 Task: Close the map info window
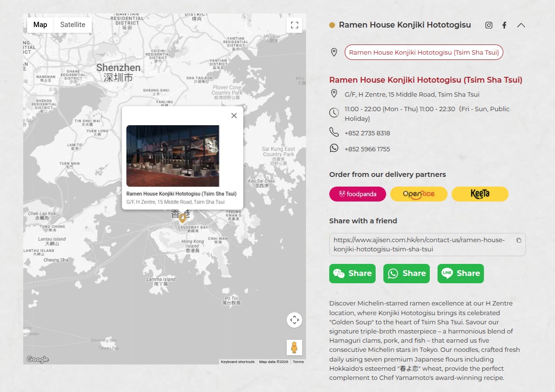(234, 116)
